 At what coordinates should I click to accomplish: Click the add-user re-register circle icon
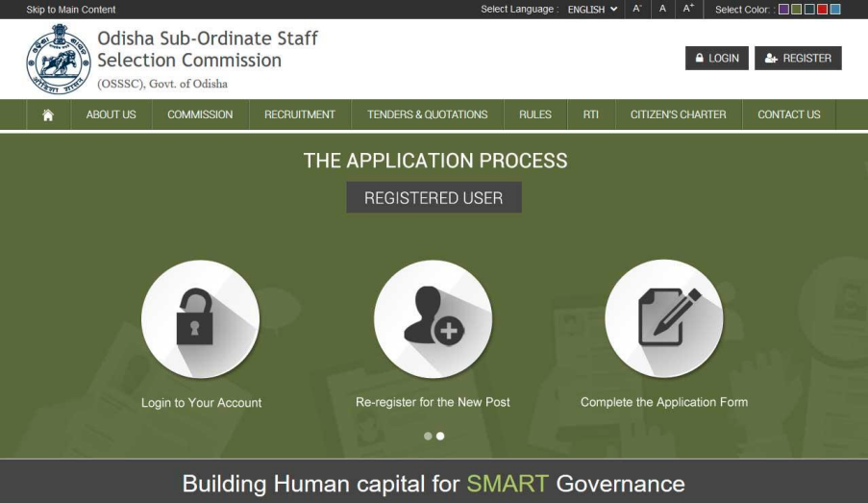433,319
